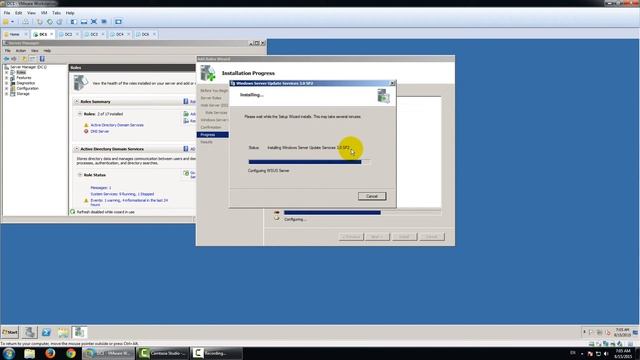Click the WSUS installation progress bar
This screenshot has height=360, width=640.
tap(309, 162)
